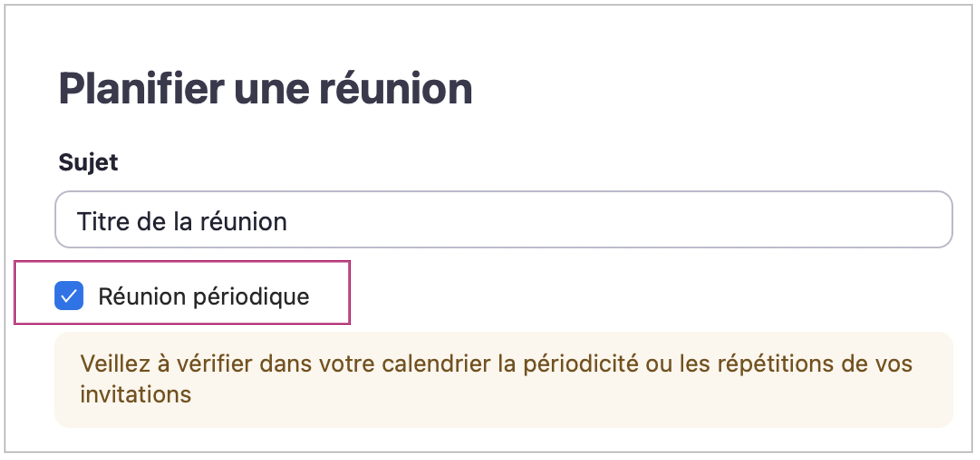Click the word "Planifier" in the heading

pos(142,89)
